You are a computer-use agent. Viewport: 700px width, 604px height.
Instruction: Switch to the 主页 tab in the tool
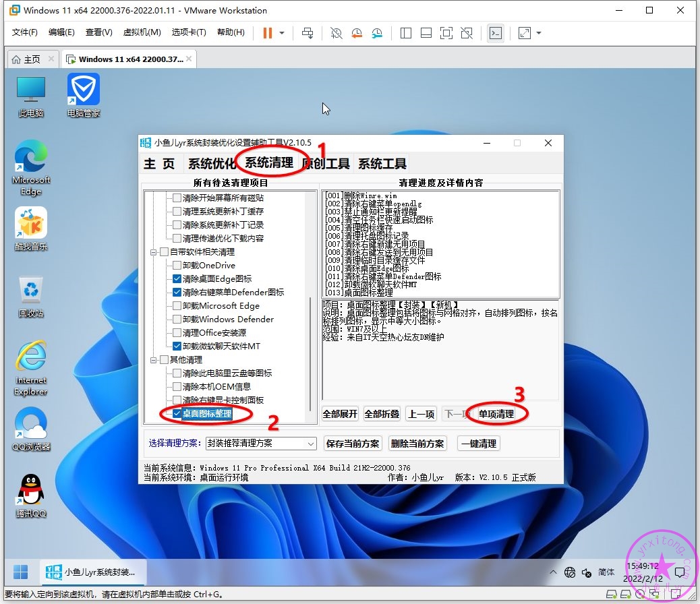(x=159, y=164)
